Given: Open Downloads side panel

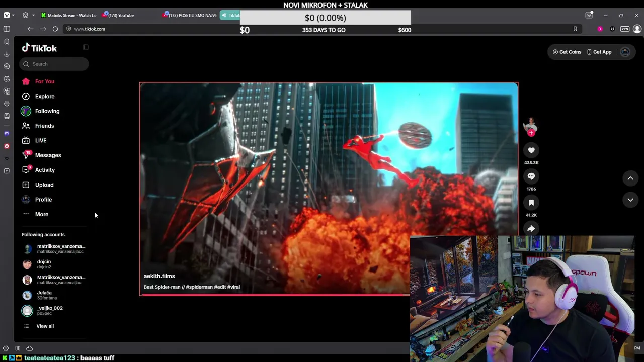Looking at the screenshot, I should 7,54.
